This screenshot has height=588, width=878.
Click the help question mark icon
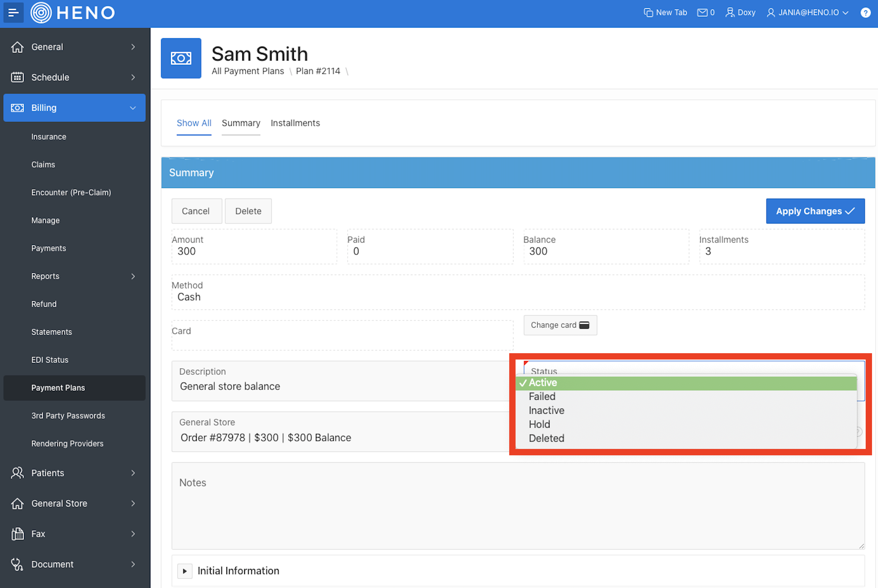coord(865,12)
